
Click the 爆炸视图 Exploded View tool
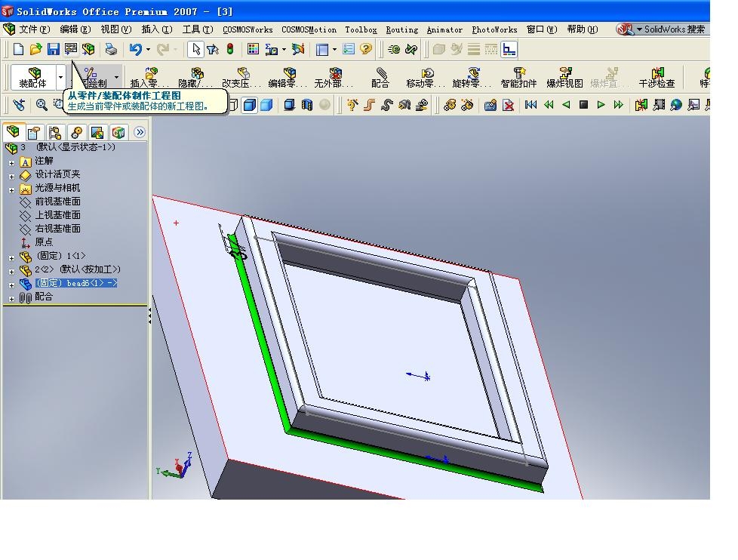(564, 77)
